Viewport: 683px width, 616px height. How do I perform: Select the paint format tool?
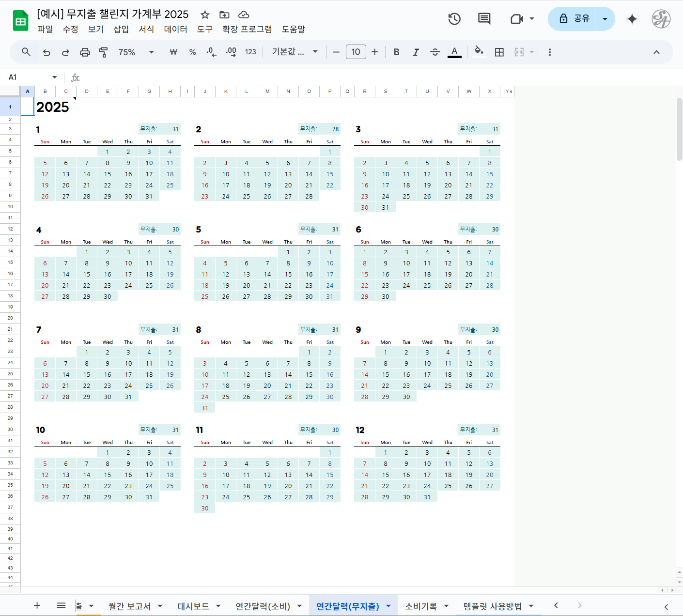coord(103,52)
